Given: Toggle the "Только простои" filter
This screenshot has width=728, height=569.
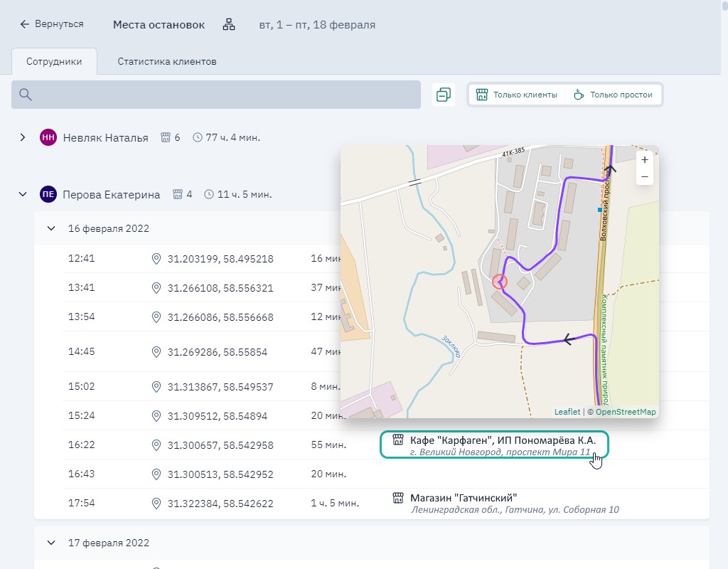Looking at the screenshot, I should [613, 95].
